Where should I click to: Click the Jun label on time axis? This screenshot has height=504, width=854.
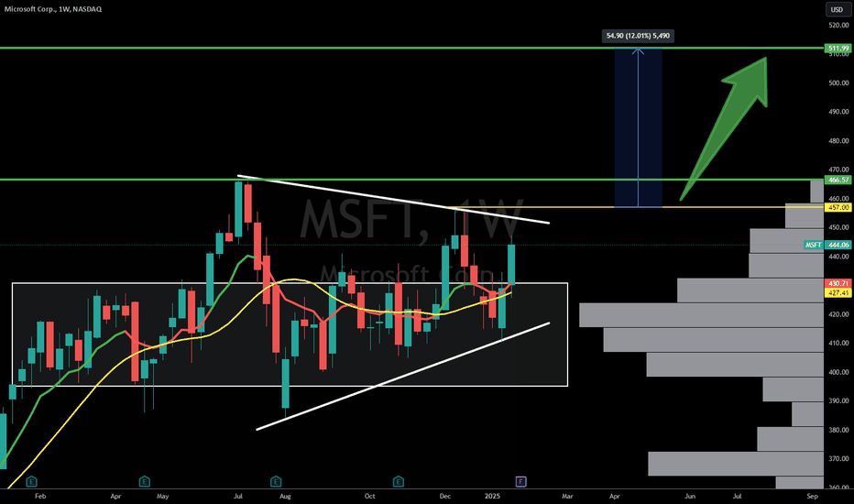690,497
